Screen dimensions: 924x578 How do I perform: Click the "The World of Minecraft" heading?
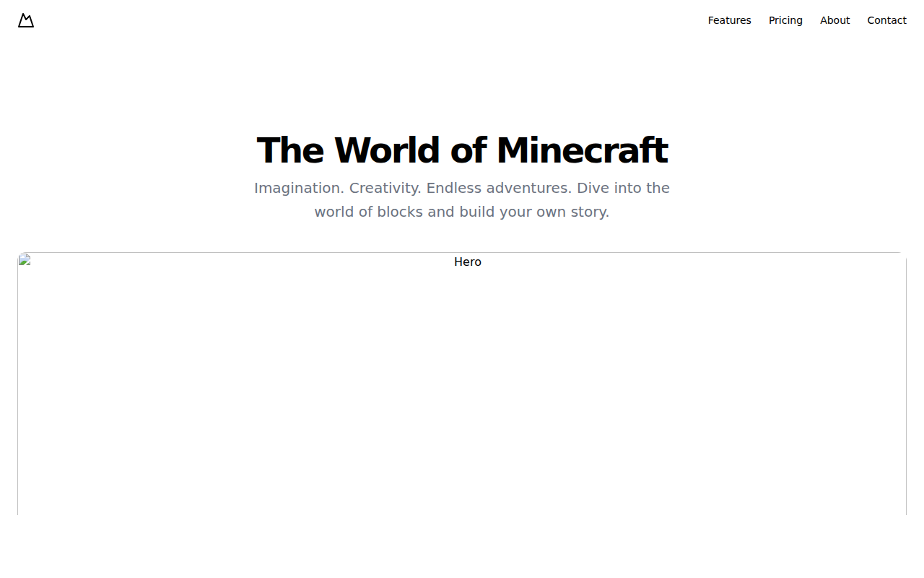[x=462, y=150]
